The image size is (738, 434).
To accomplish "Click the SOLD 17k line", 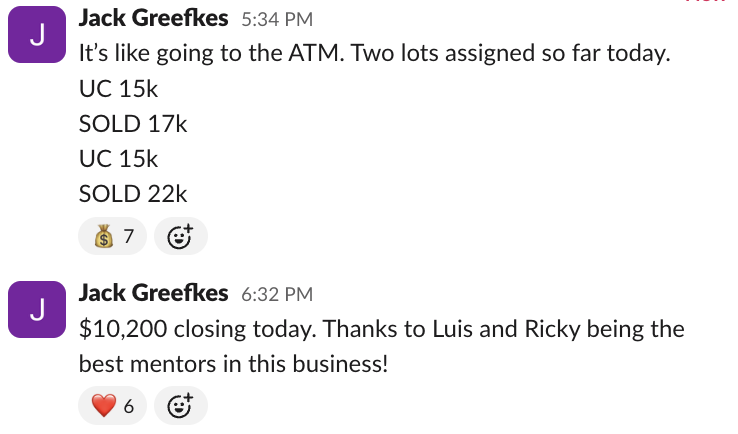I will (x=133, y=124).
